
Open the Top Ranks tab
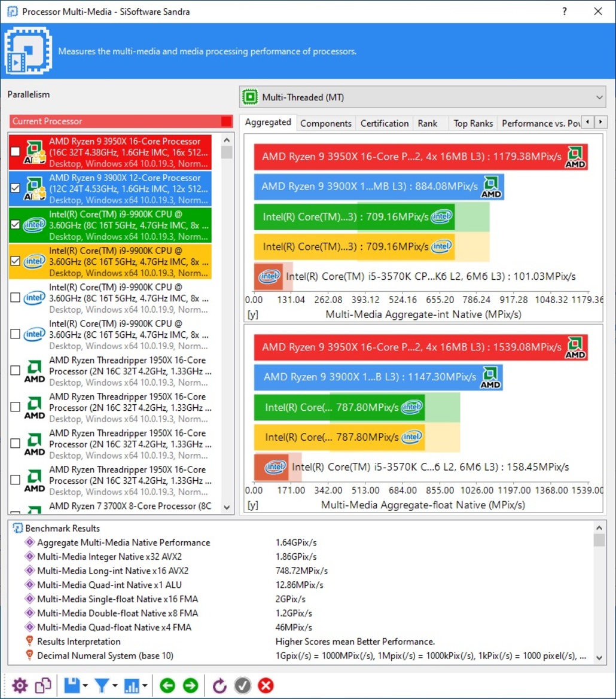(473, 124)
